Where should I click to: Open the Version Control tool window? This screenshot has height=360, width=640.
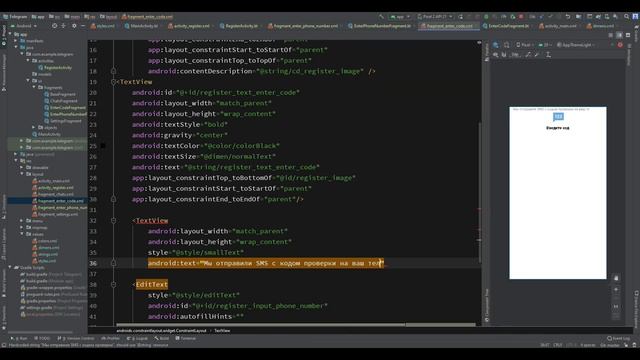coord(76,338)
